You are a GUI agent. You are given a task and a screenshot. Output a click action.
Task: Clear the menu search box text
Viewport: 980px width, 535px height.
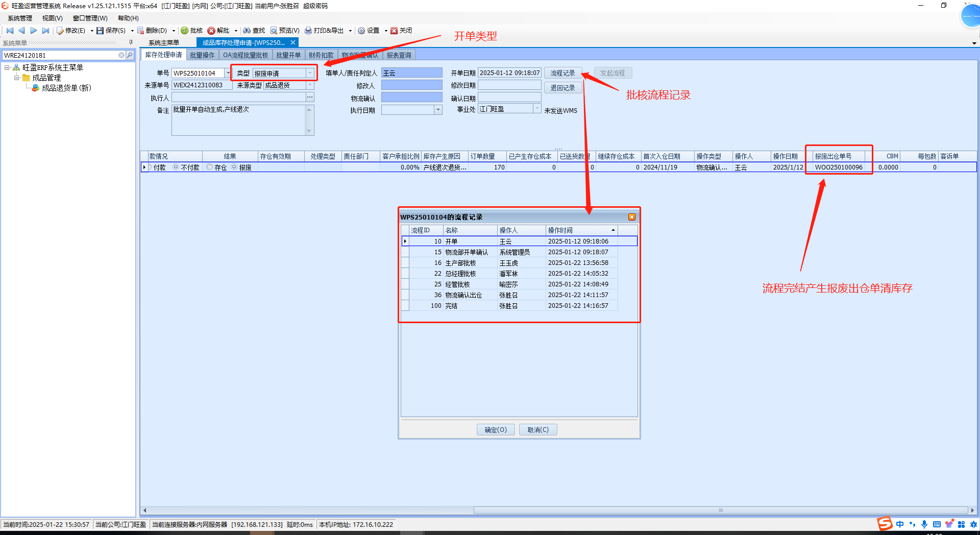click(x=121, y=55)
